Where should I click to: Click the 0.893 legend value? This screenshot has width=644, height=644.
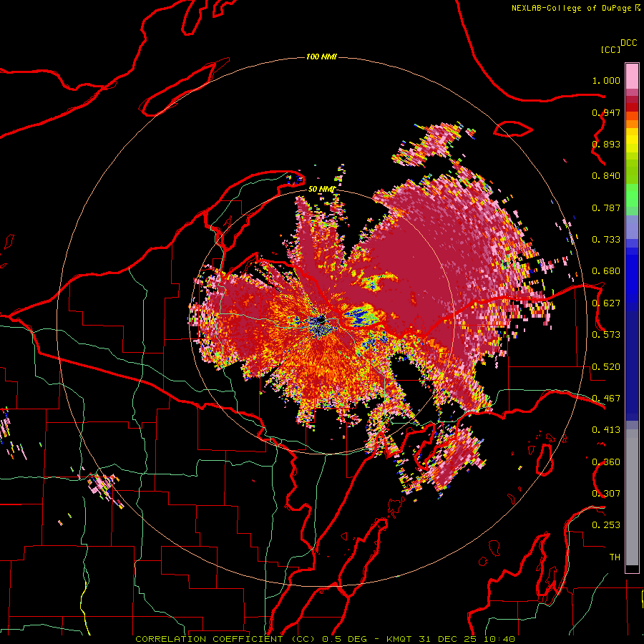606,144
